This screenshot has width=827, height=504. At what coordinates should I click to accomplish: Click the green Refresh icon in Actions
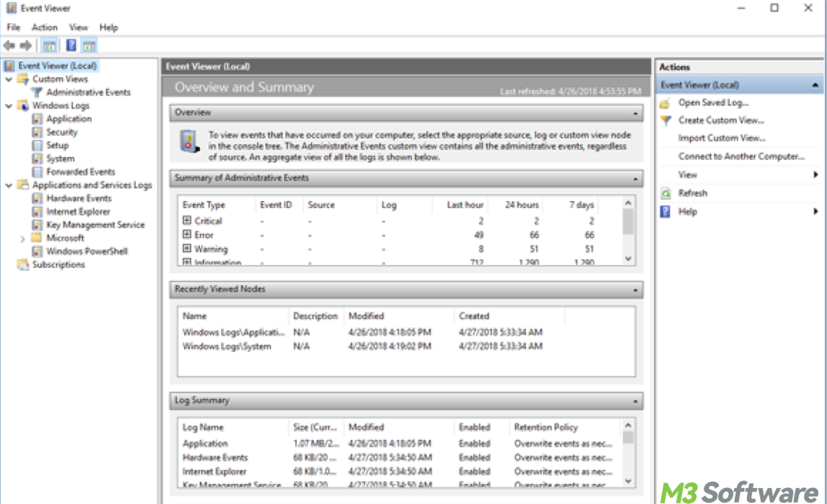click(x=665, y=193)
